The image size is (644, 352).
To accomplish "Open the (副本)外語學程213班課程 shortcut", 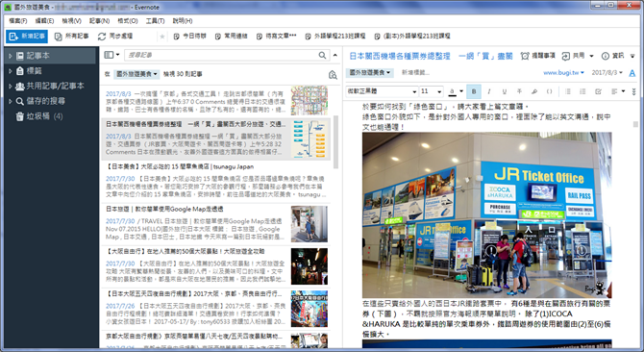I will click(412, 37).
